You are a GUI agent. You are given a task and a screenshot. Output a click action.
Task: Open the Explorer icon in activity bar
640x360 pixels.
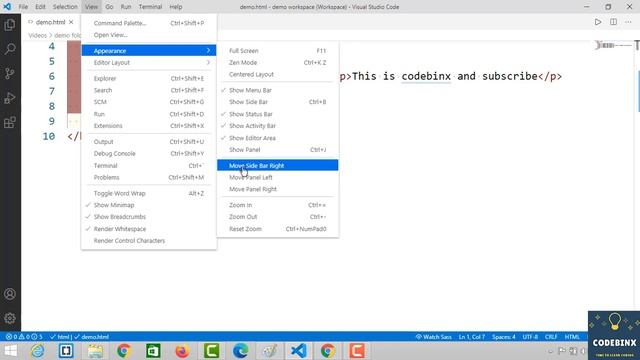pos(10,25)
